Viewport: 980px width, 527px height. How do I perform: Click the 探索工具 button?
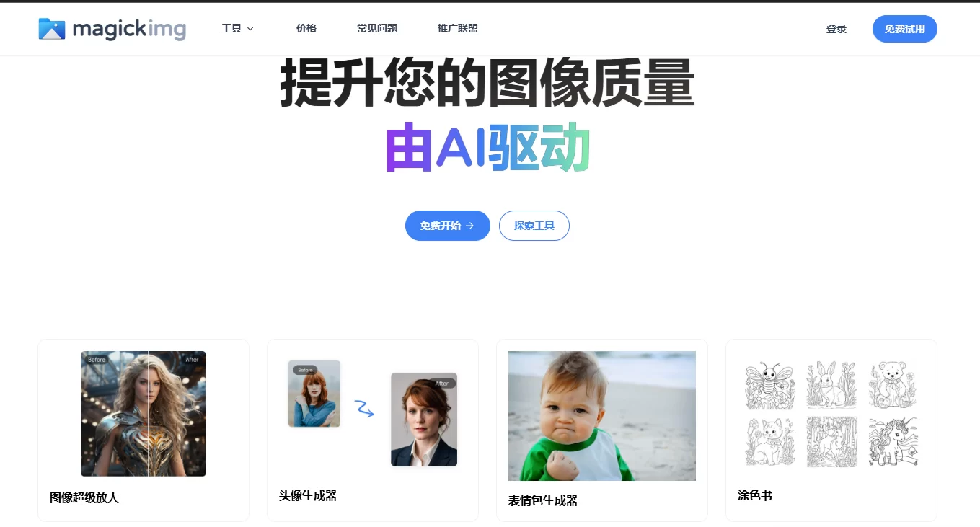(x=534, y=226)
